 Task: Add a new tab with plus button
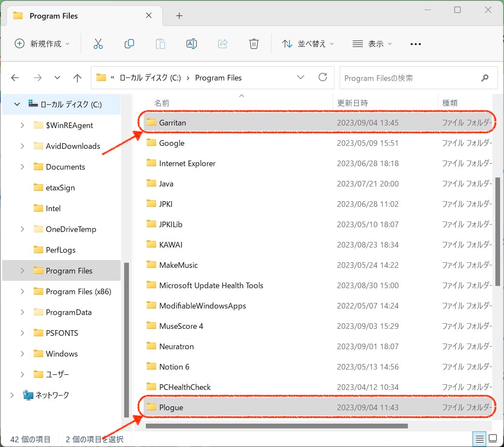(180, 16)
